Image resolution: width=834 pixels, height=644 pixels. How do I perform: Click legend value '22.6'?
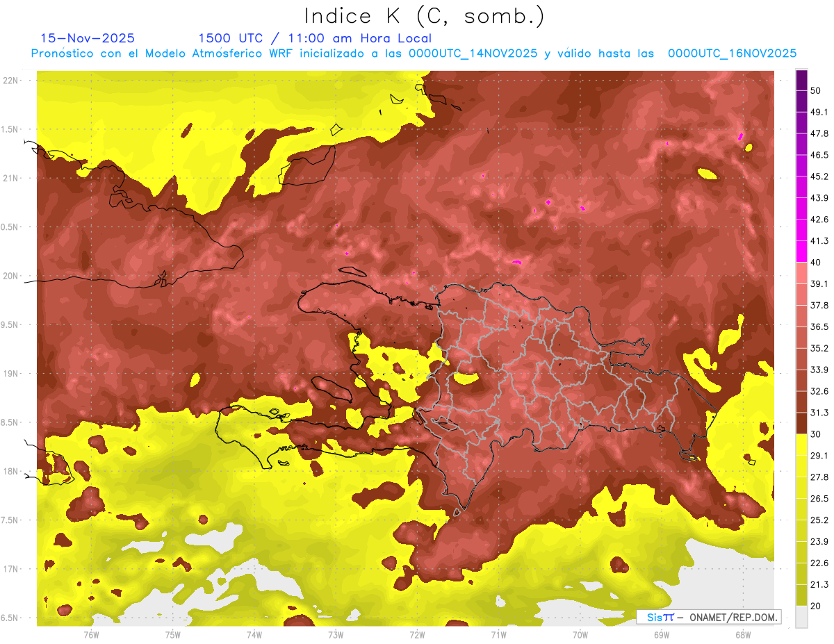tap(819, 563)
